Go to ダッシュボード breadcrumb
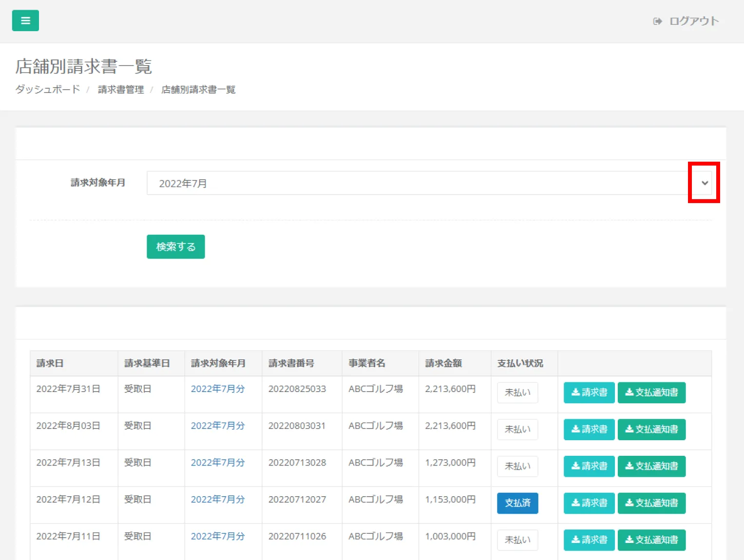Screen dimensions: 744x560 (x=47, y=89)
